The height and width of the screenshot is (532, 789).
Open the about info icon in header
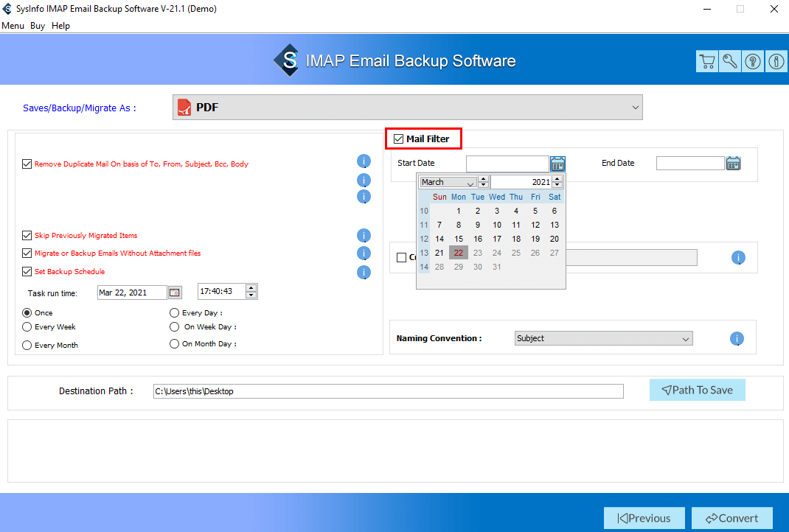click(x=776, y=61)
